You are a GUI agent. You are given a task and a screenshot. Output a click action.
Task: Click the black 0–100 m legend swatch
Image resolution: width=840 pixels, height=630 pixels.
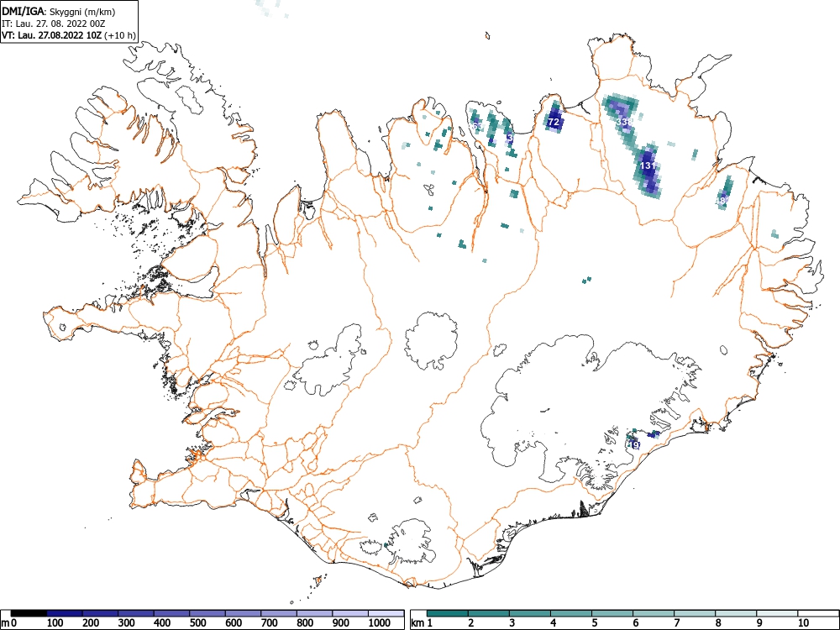29,613
